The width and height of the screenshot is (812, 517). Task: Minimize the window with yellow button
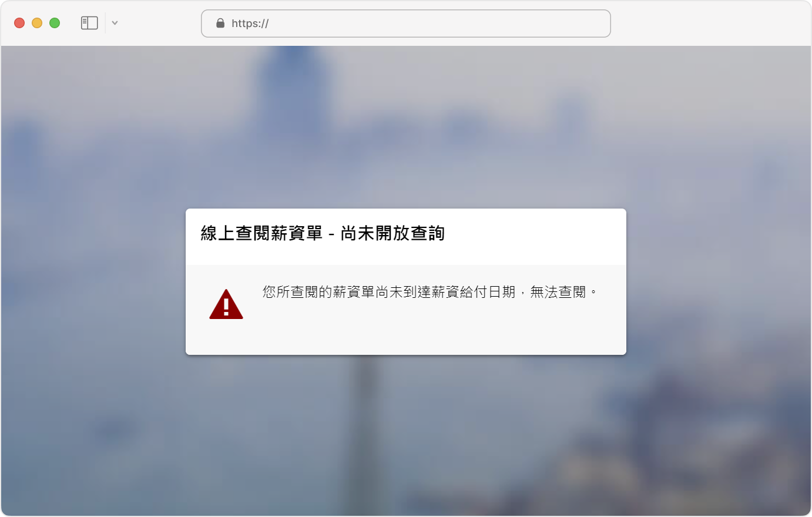[37, 23]
